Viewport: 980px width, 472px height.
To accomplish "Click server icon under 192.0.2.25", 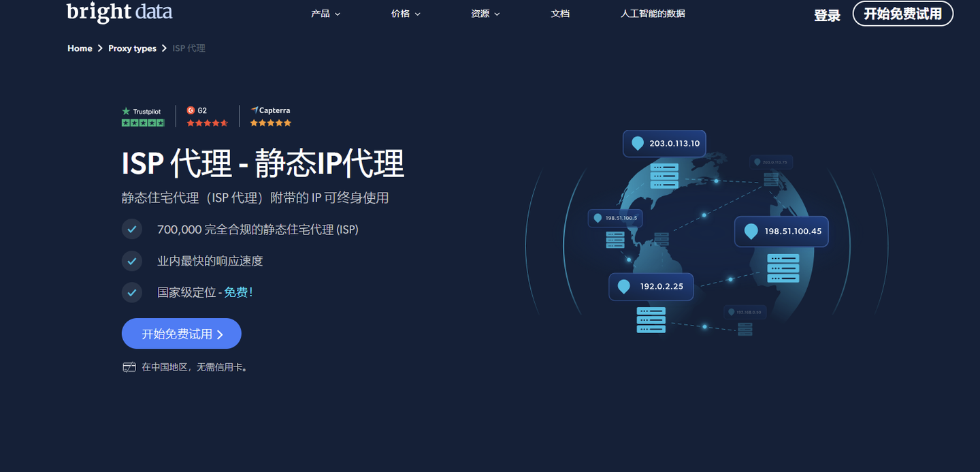I will tap(651, 320).
